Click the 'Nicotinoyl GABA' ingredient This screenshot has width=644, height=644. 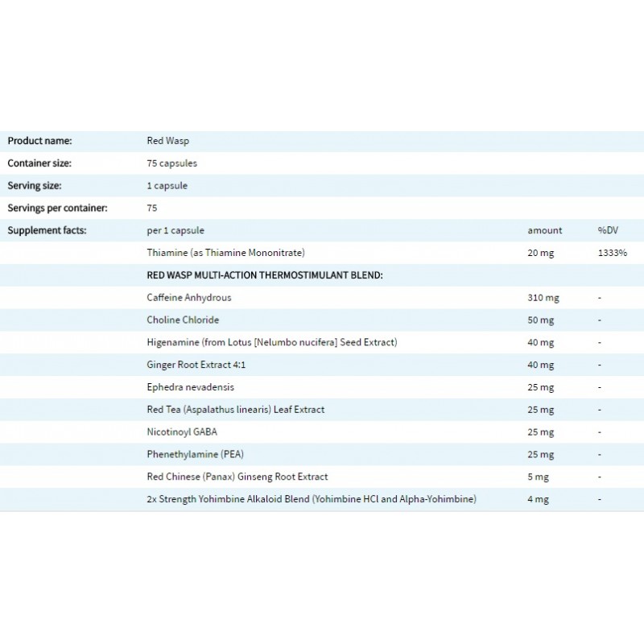[182, 432]
